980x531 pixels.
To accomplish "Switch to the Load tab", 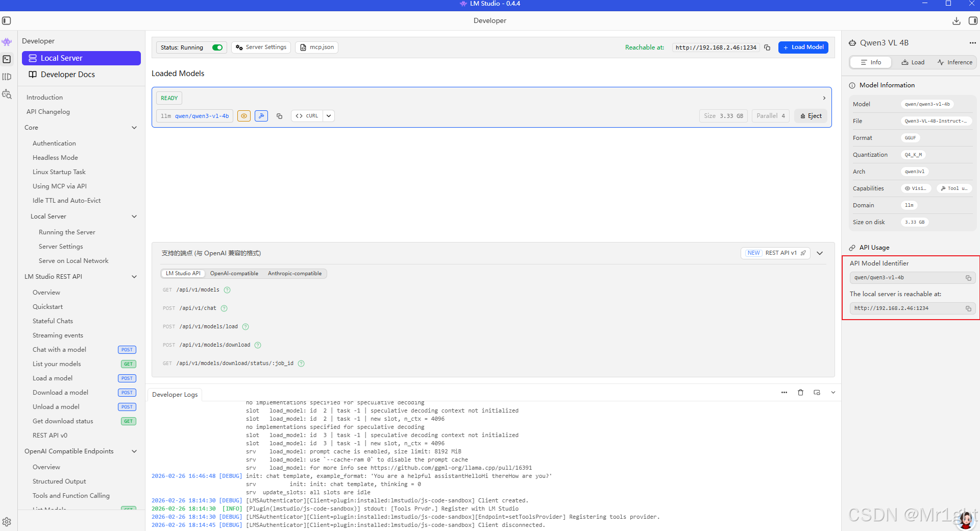I will pyautogui.click(x=913, y=62).
